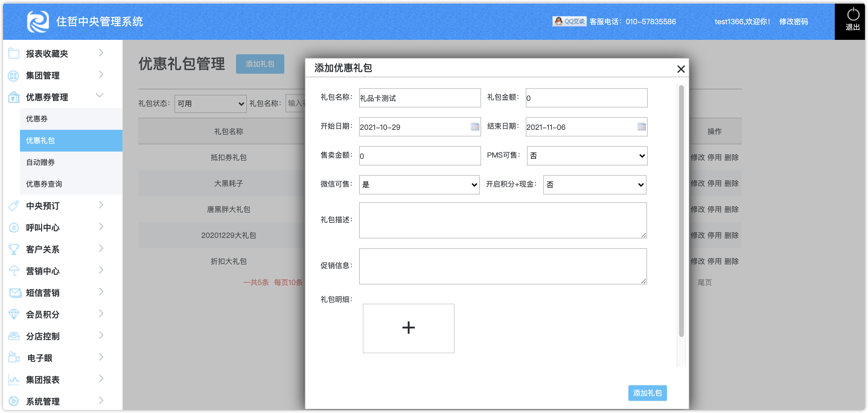Click the 添加礼包 button in dialog
Screen dimensions: 868x413
[647, 393]
